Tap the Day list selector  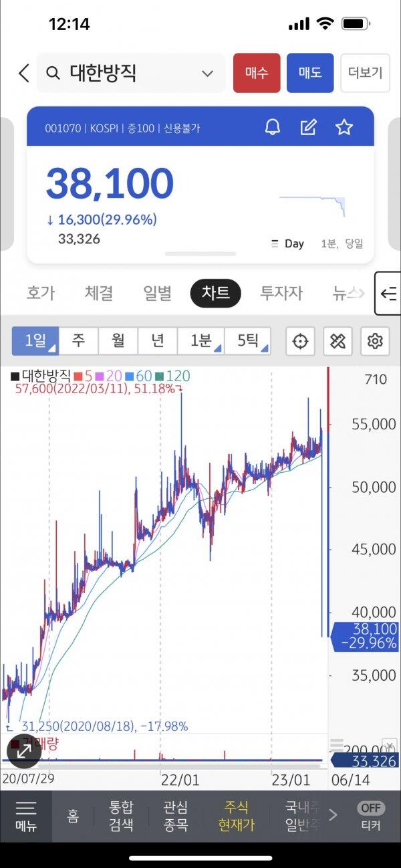click(x=287, y=243)
